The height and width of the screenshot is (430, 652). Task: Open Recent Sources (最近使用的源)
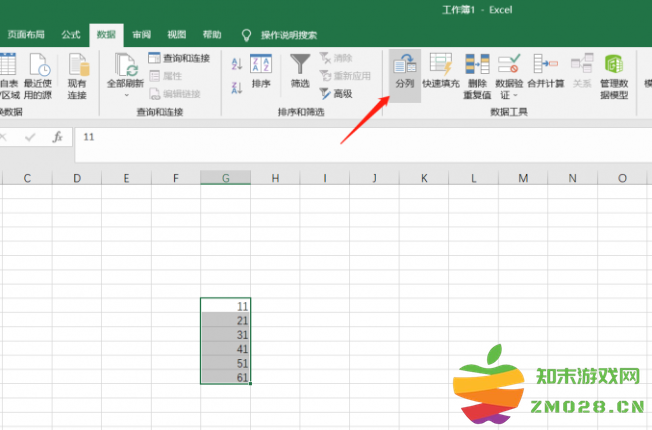tap(38, 77)
